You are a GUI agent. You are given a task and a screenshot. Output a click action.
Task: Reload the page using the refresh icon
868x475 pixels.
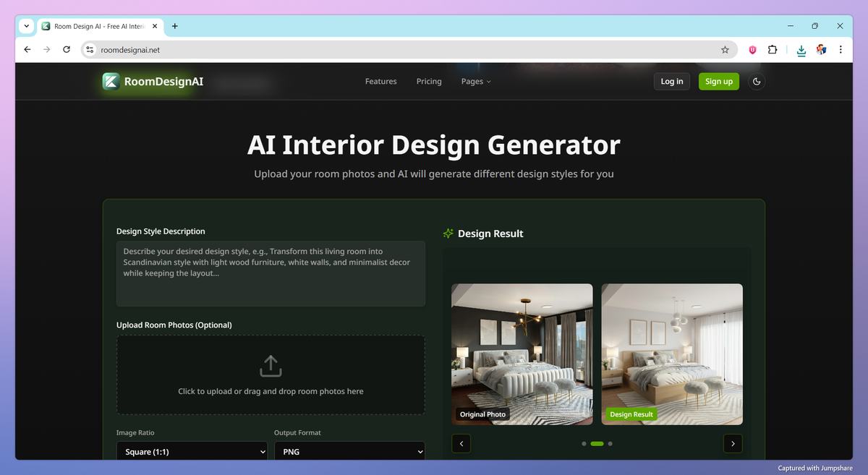pos(66,49)
